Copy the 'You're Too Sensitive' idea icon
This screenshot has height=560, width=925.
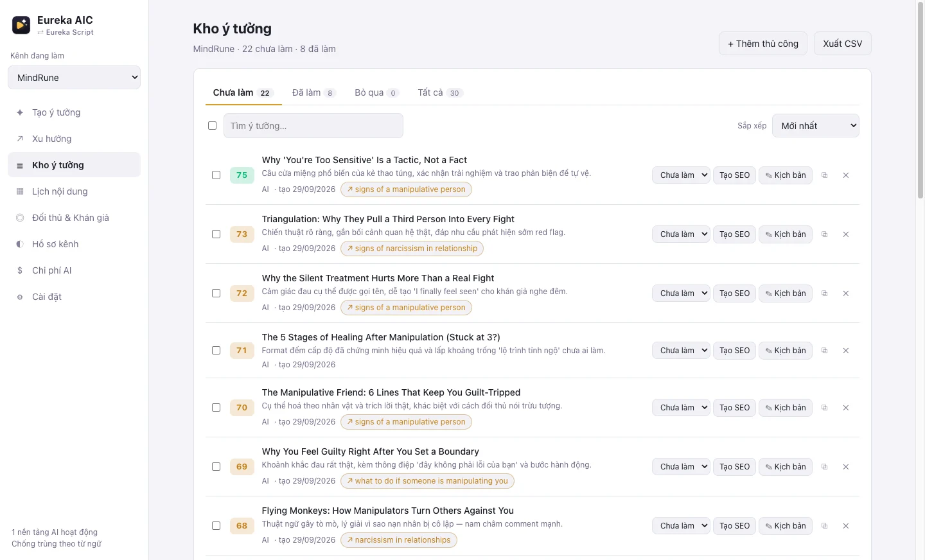point(825,175)
